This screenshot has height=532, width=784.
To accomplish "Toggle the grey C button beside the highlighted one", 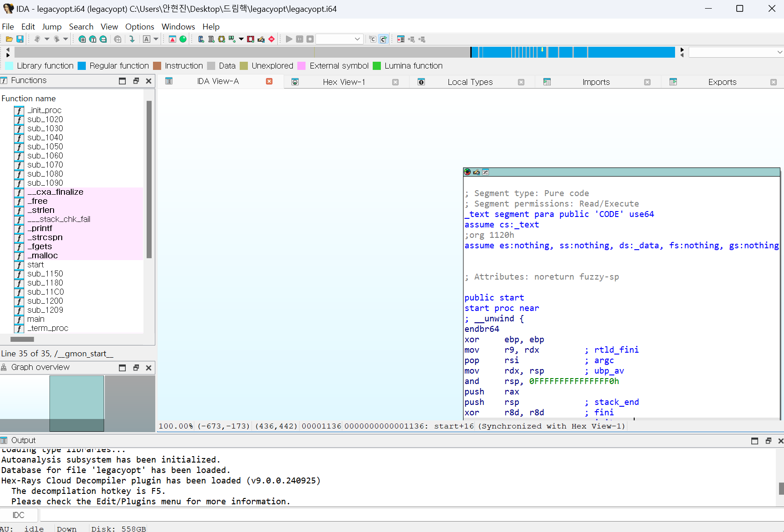I will 373,39.
